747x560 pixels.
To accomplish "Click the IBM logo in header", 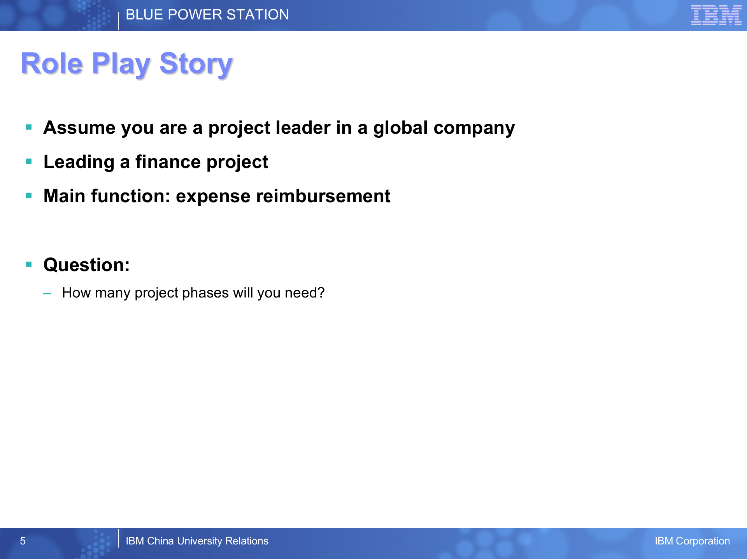I will 716,16.
